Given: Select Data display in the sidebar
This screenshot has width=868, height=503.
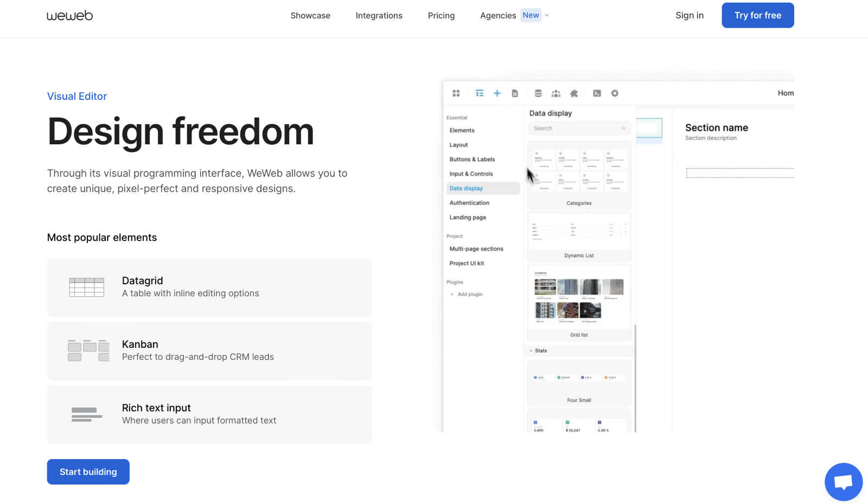Looking at the screenshot, I should [483, 188].
